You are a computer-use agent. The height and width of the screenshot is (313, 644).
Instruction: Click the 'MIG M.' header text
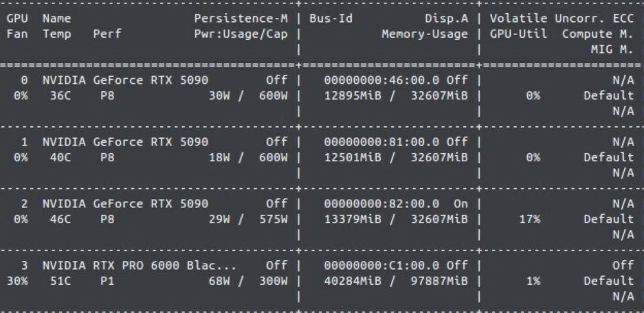pyautogui.click(x=612, y=49)
